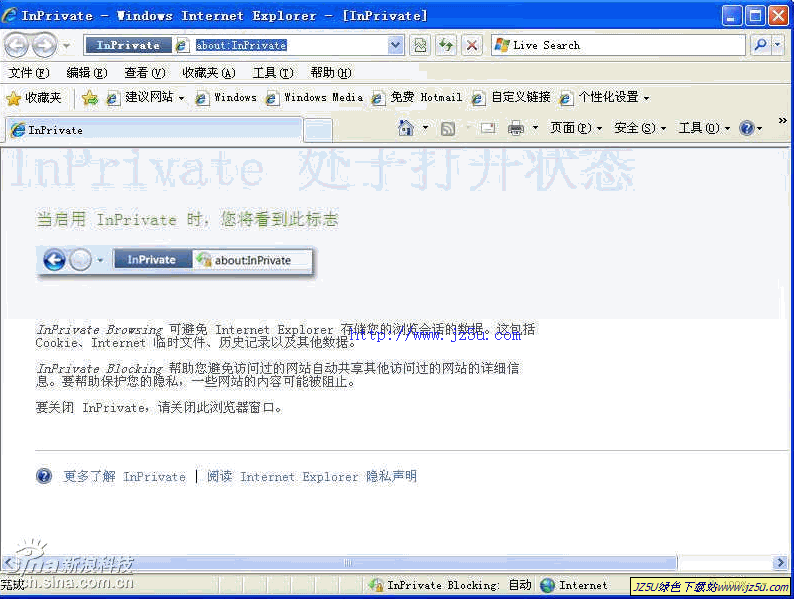The width and height of the screenshot is (794, 599).
Task: Click the browser Forward arrow button
Action: pos(45,46)
